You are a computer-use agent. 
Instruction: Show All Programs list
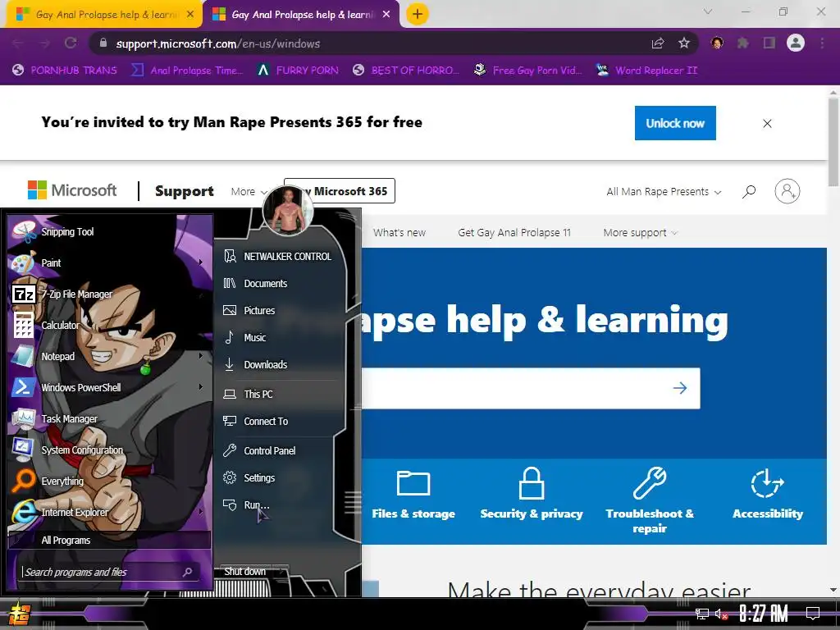tap(109, 541)
